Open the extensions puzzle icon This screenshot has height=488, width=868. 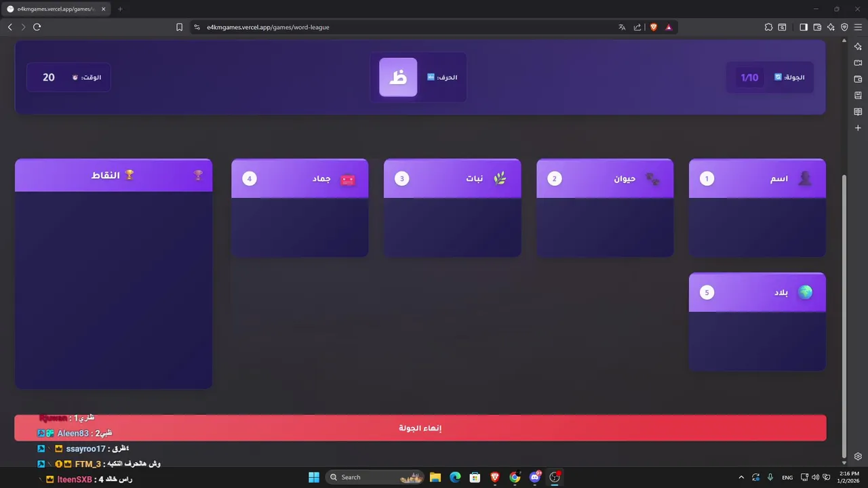tap(768, 27)
